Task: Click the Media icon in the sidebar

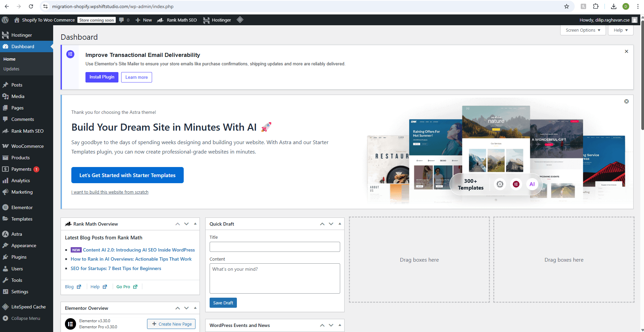Action: tap(5, 96)
